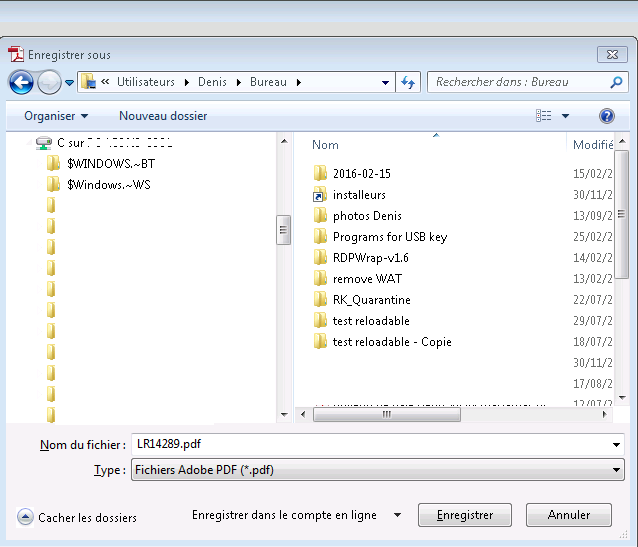Expand the arrow after Denis in path
Screen dimensions: 638x547
[x=239, y=83]
